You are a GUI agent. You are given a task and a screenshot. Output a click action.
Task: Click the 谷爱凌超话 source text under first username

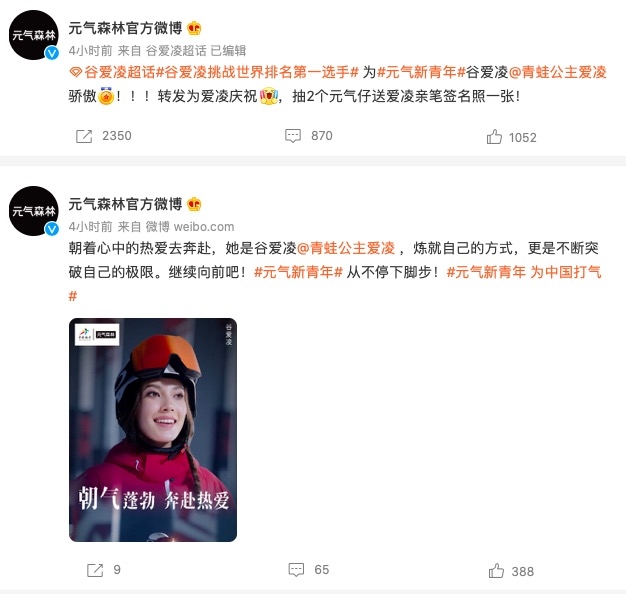[x=176, y=51]
